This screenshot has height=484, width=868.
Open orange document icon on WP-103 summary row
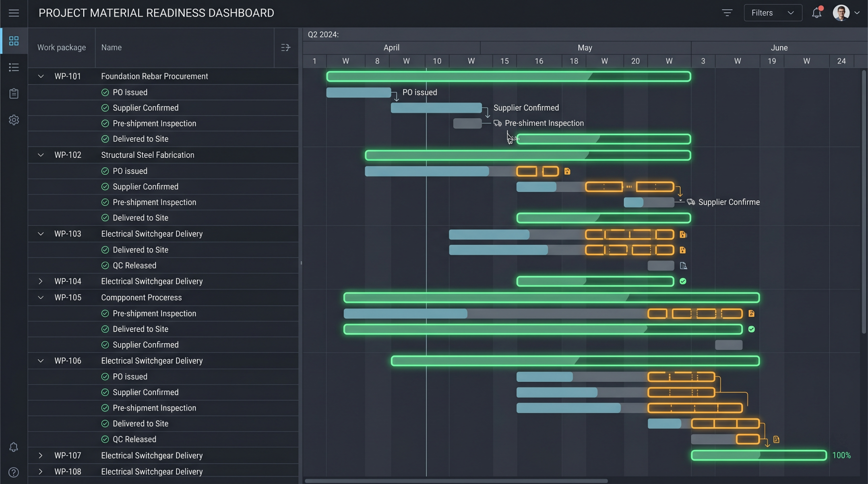pyautogui.click(x=683, y=234)
